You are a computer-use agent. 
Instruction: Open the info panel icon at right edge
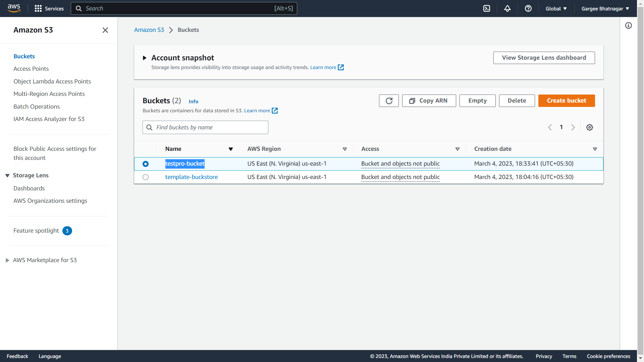[x=629, y=25]
